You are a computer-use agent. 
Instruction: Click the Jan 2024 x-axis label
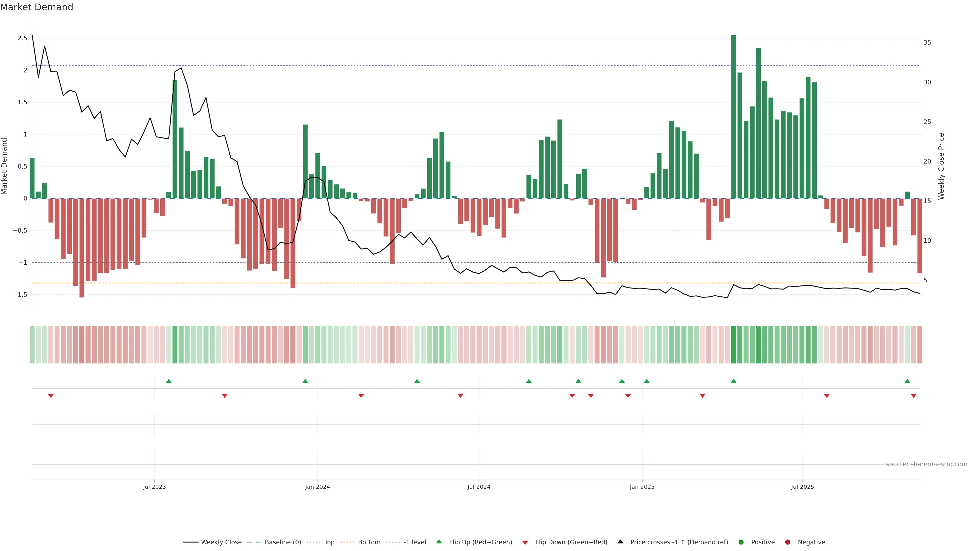(317, 487)
